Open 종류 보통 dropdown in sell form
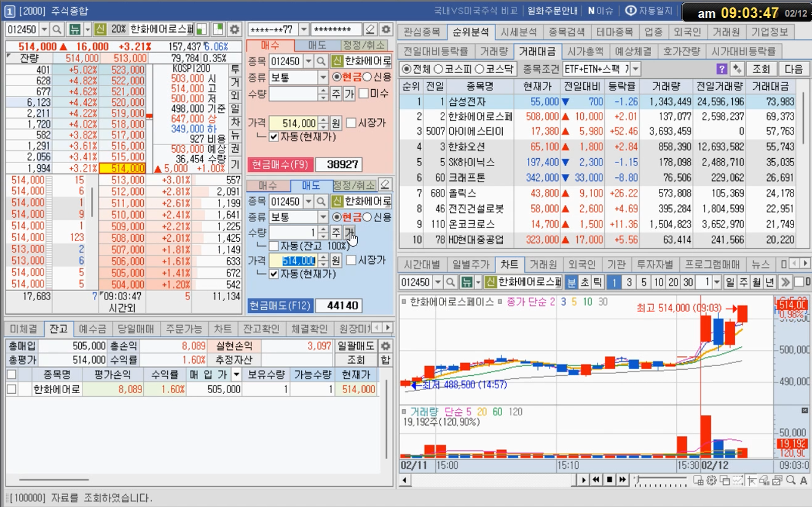 point(323,217)
